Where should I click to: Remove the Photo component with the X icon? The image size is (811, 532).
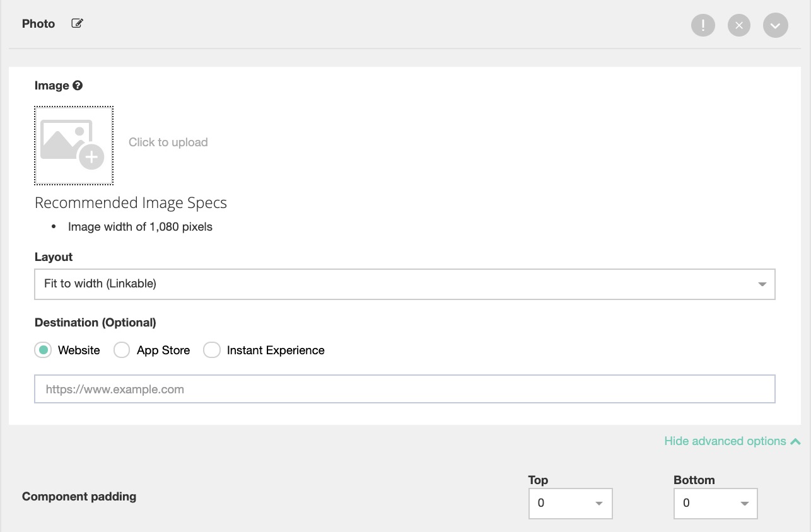[739, 26]
